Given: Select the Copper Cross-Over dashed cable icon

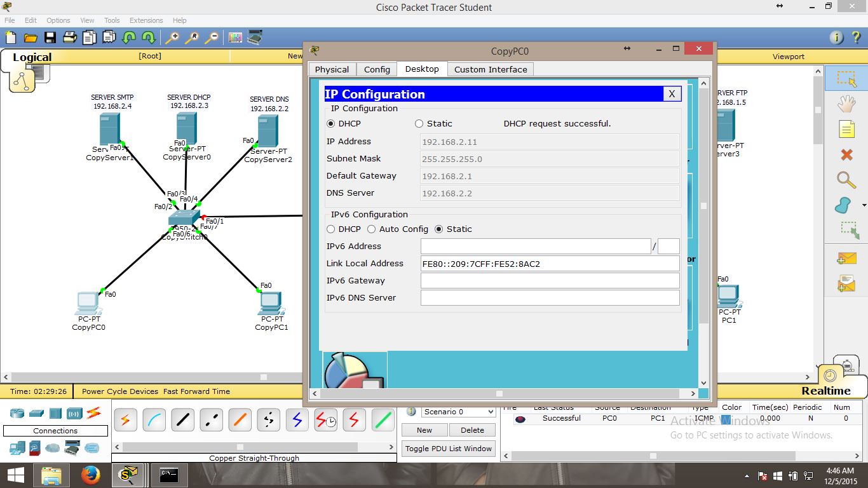Looking at the screenshot, I should coord(211,420).
